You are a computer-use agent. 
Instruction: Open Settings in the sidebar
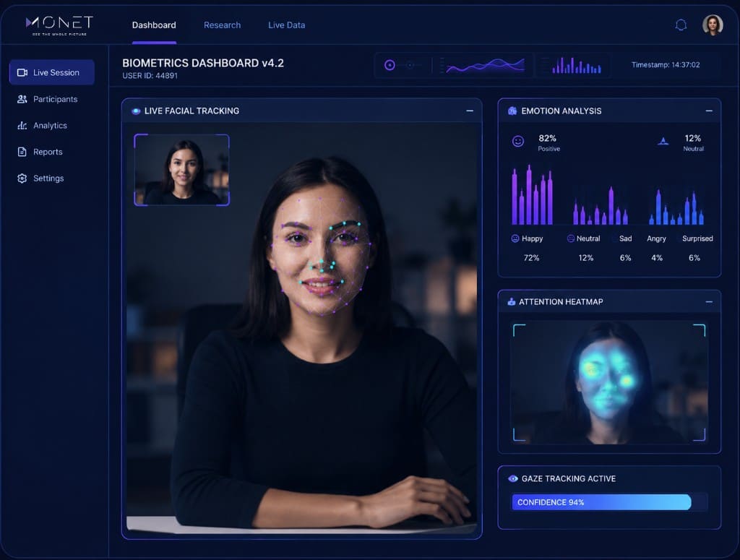click(x=52, y=178)
